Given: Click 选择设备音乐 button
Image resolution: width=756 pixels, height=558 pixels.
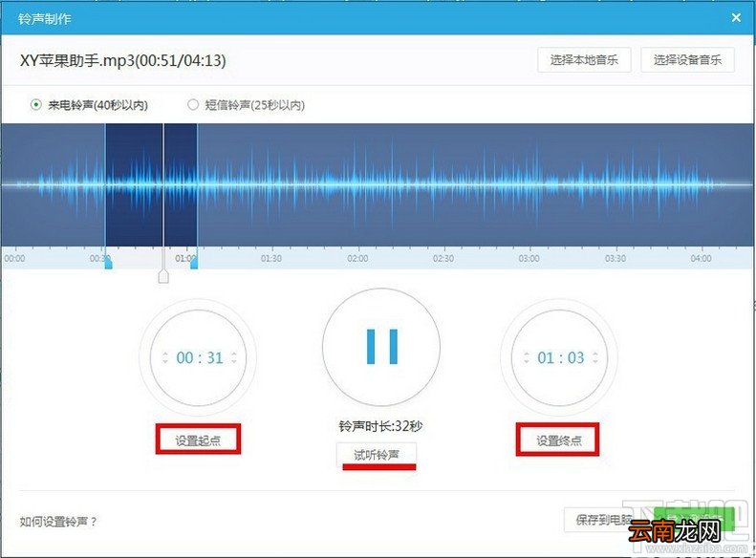Looking at the screenshot, I should point(687,60).
